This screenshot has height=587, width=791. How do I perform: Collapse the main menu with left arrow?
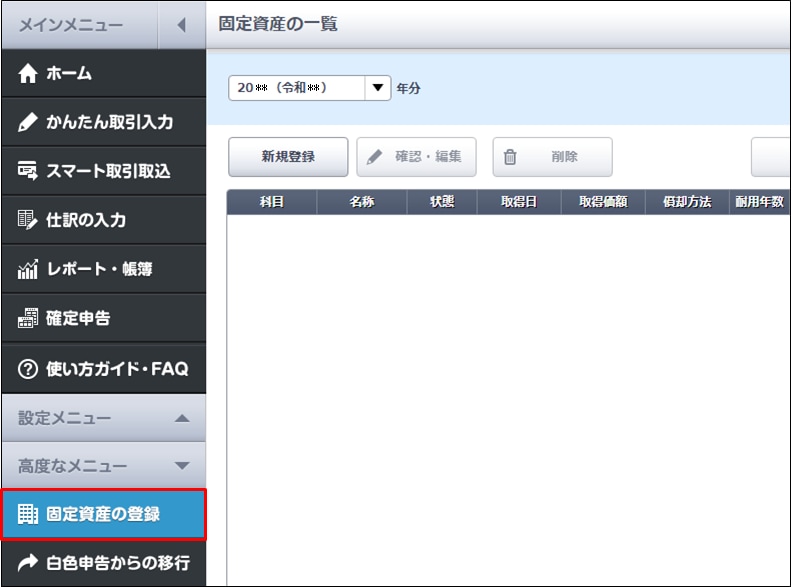182,25
